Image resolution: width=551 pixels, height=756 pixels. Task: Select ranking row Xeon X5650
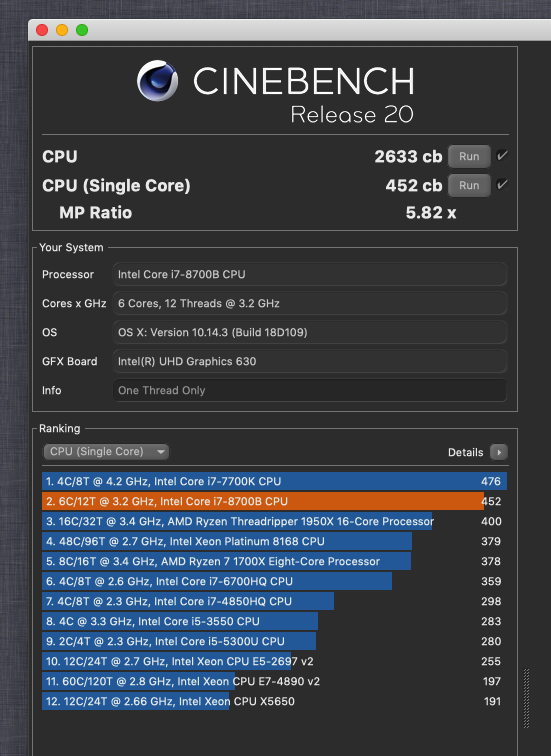coord(274,702)
